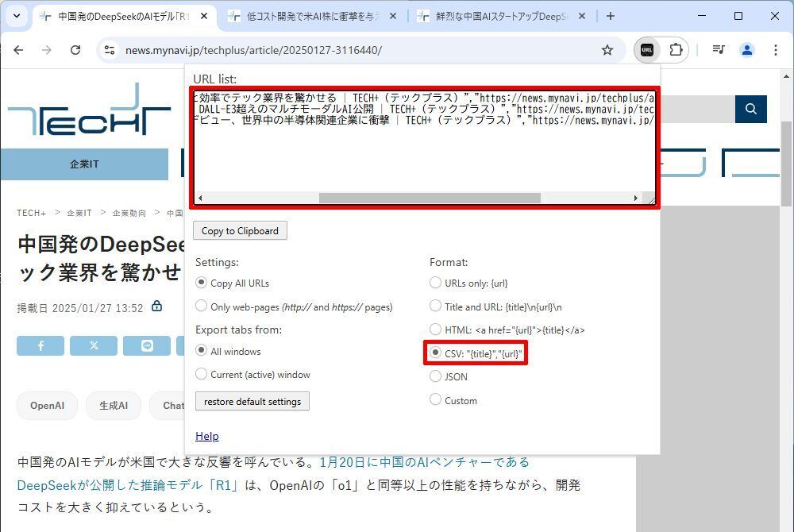The image size is (794, 532).
Task: Choose CSV title,url format
Action: click(435, 353)
